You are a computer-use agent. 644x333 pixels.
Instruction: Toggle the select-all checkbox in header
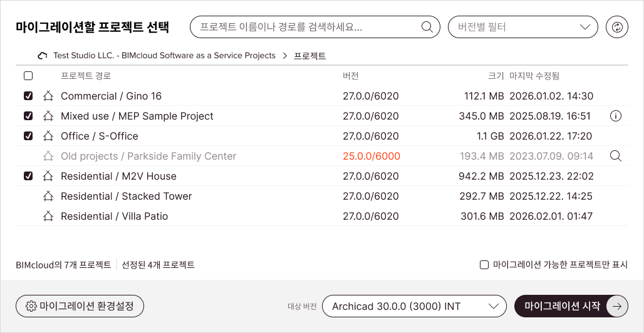click(28, 76)
